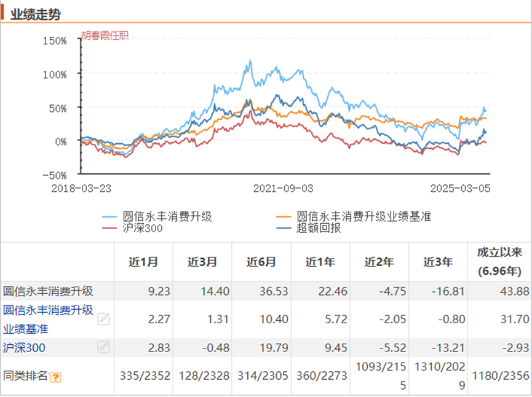Click the since-inception value 43.88
This screenshot has width=532, height=397.
pos(514,291)
